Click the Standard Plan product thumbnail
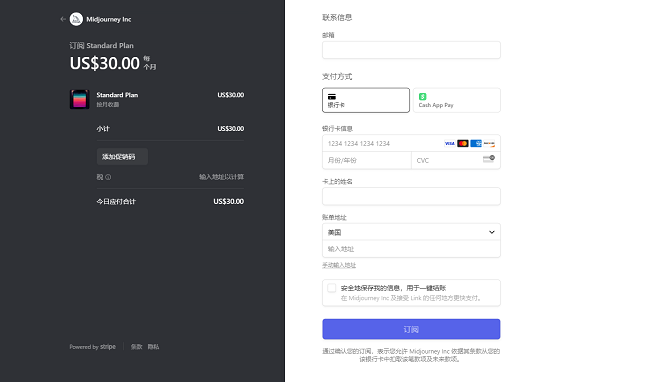This screenshot has height=382, width=660. (x=80, y=99)
